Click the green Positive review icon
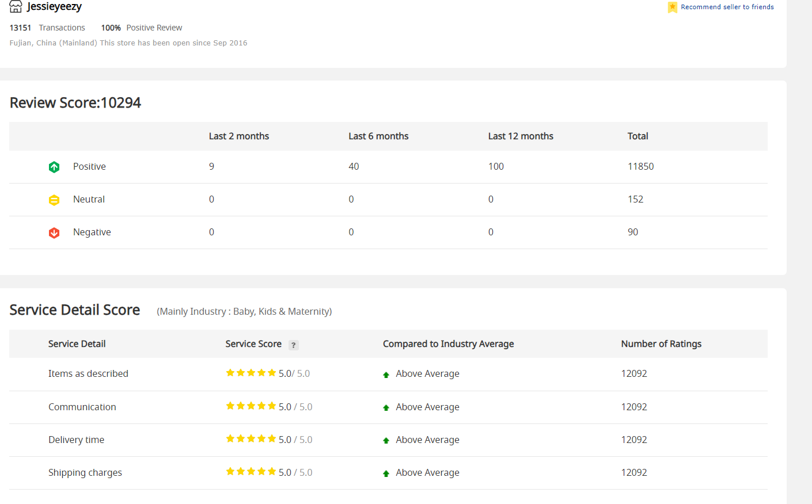 [x=54, y=167]
